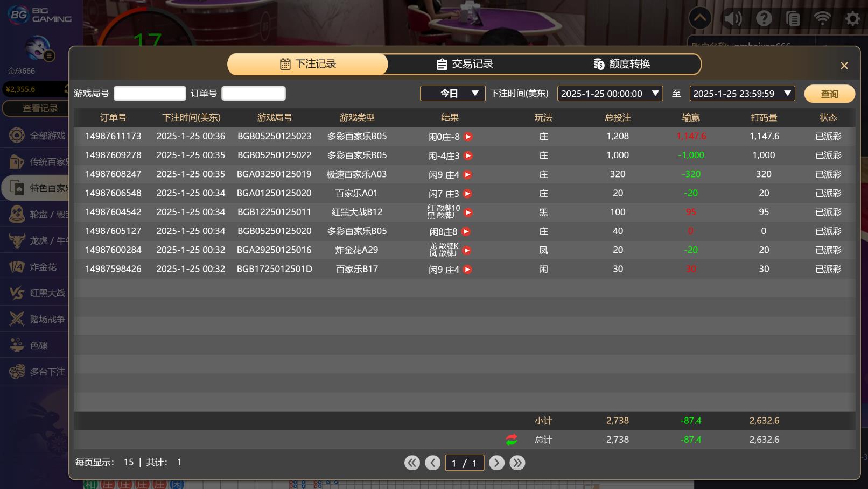This screenshot has height=489, width=868.
Task: Switch to the 额度转换 tab
Action: click(622, 64)
